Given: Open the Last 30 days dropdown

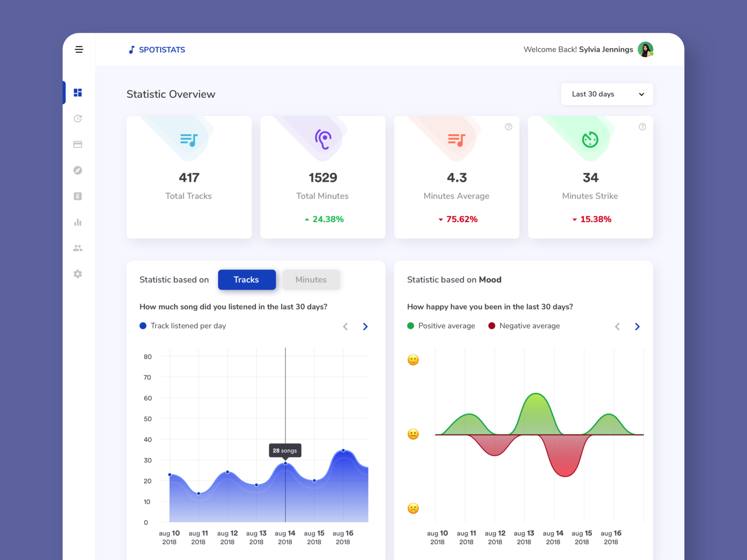Looking at the screenshot, I should pos(607,94).
